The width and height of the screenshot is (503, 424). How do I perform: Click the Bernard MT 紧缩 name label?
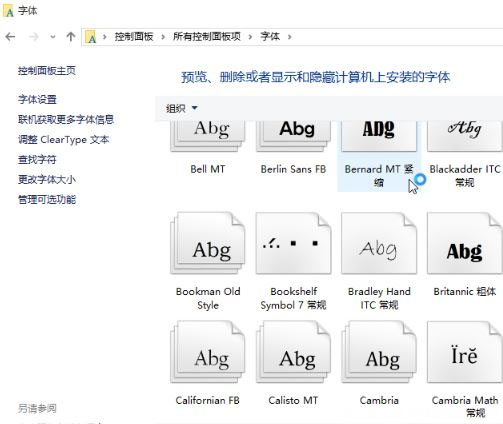[x=379, y=176]
